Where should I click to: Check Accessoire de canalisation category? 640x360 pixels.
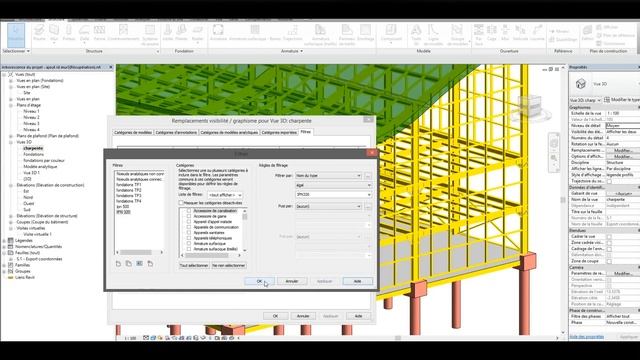pyautogui.click(x=189, y=211)
